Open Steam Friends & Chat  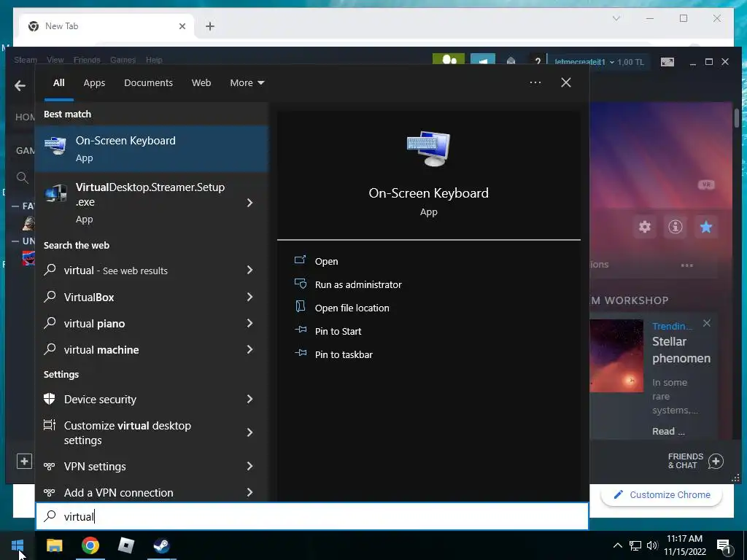coord(695,461)
